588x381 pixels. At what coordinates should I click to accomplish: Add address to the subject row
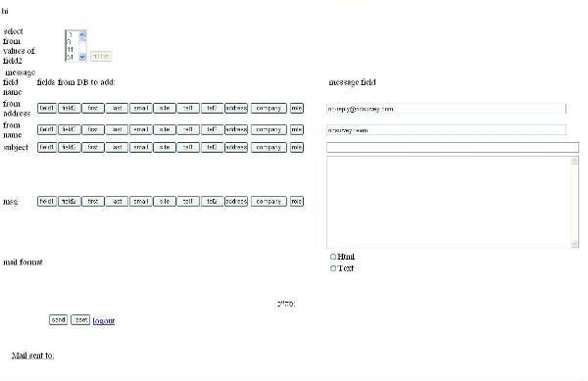[x=236, y=147]
